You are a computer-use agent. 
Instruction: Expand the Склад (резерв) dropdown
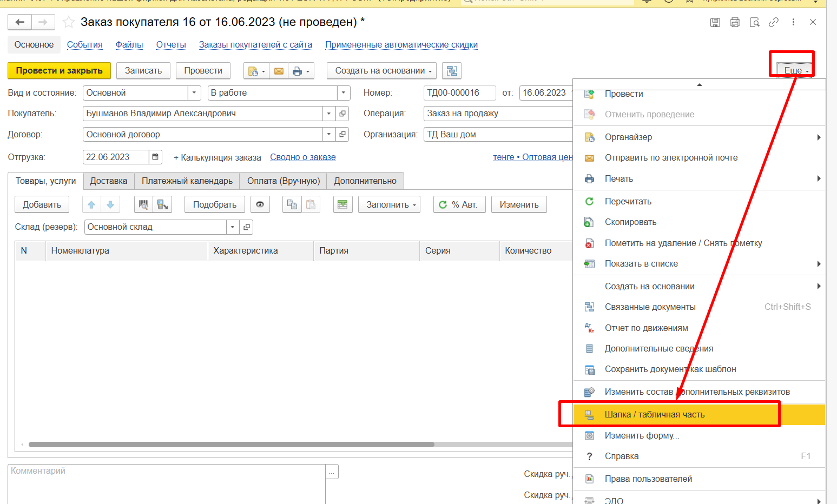pos(233,227)
